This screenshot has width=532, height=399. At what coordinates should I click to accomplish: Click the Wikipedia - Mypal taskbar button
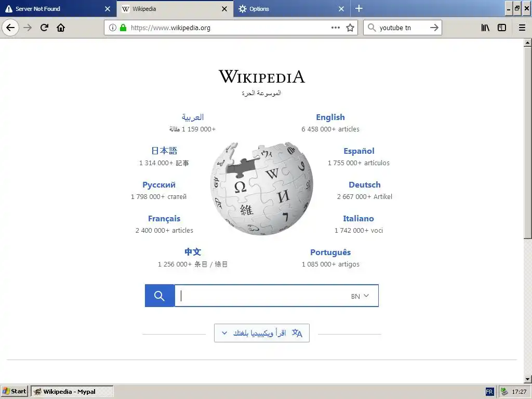(72, 392)
